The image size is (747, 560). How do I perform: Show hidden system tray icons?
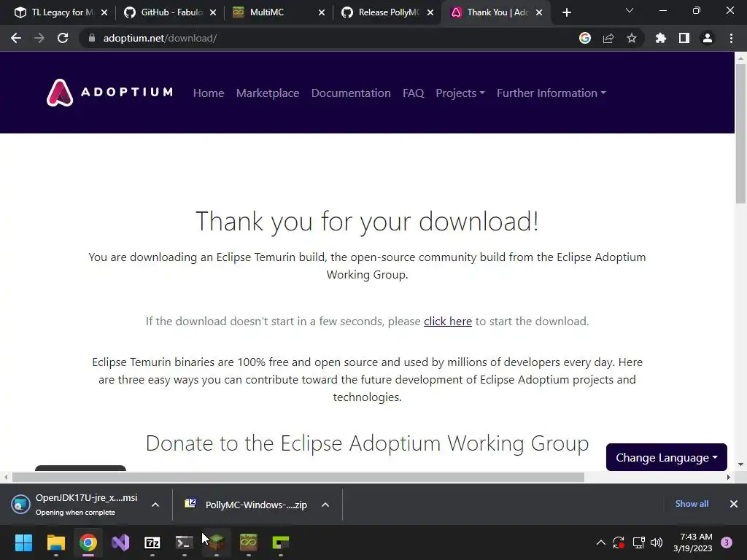pyautogui.click(x=601, y=542)
